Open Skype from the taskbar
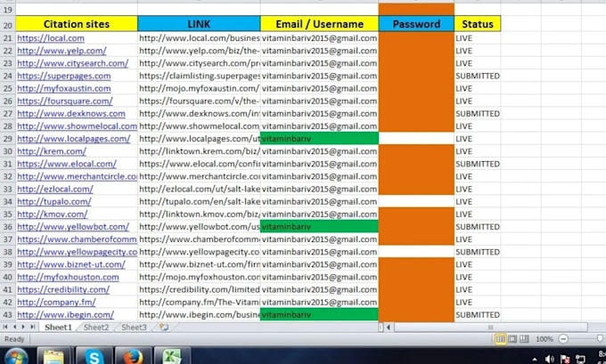The image size is (606, 364). click(94, 356)
